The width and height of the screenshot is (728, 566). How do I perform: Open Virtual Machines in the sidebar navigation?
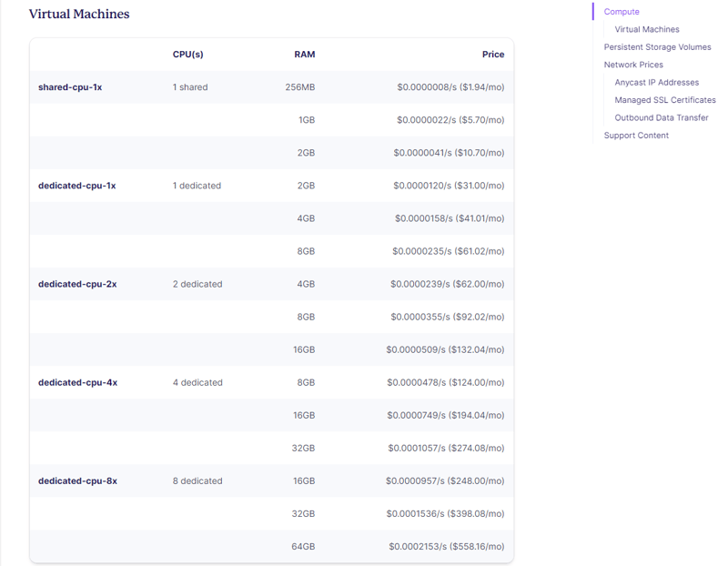tap(646, 29)
